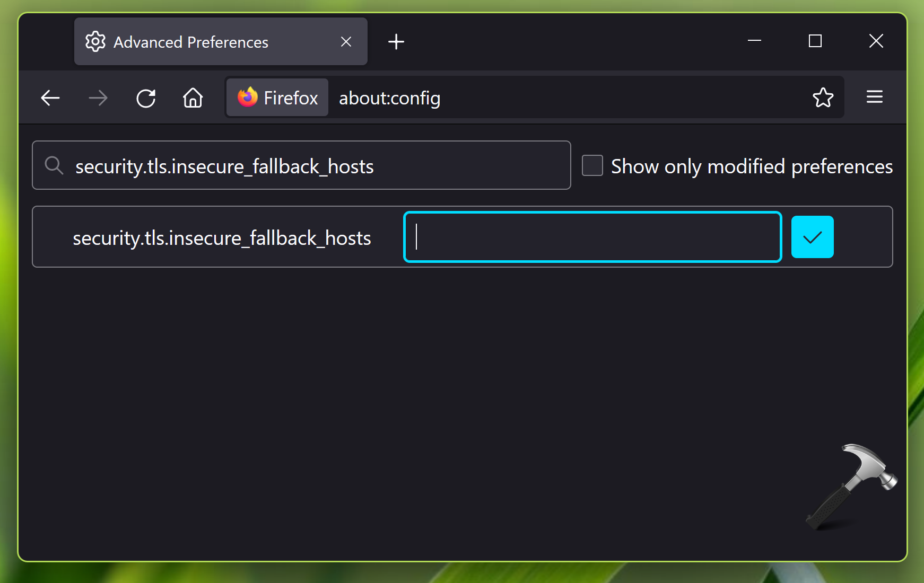Screen dimensions: 924x583
Task: Open a new tab with plus
Action: pos(396,42)
